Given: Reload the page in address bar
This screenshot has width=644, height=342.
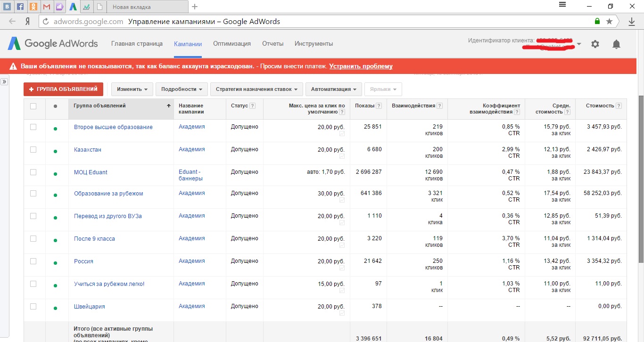Looking at the screenshot, I should pyautogui.click(x=46, y=22).
